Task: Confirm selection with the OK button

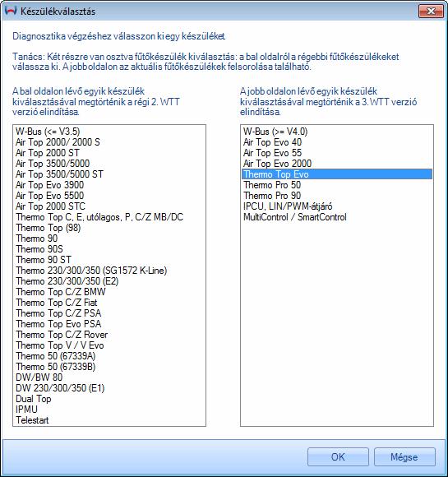Action: click(338, 457)
